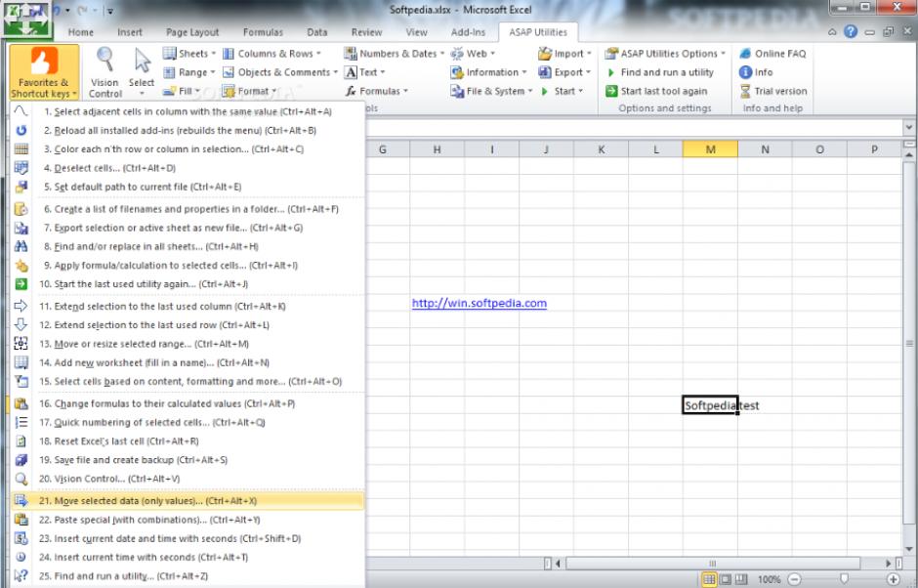The width and height of the screenshot is (918, 588).
Task: Click Add new worksheet icon in menu
Action: coord(21,362)
